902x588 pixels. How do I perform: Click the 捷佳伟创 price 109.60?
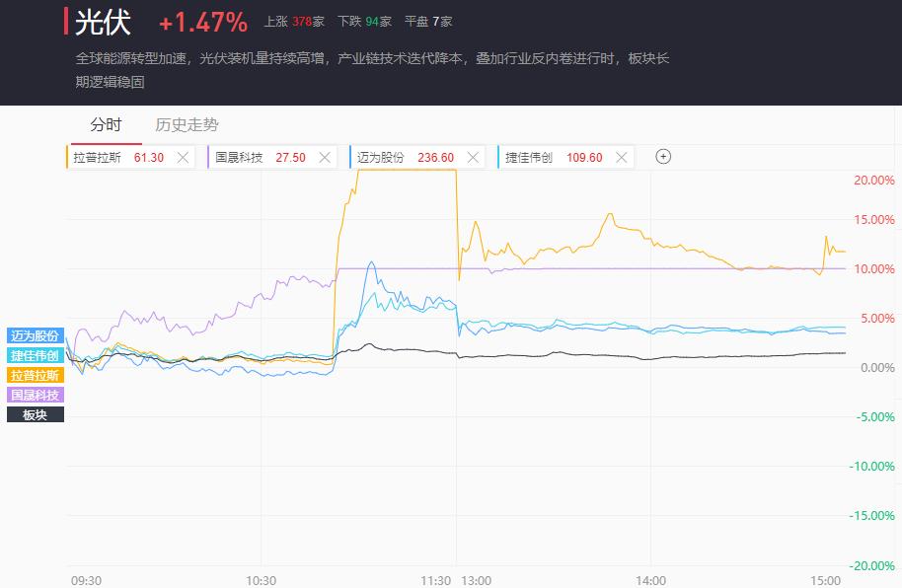click(x=583, y=157)
